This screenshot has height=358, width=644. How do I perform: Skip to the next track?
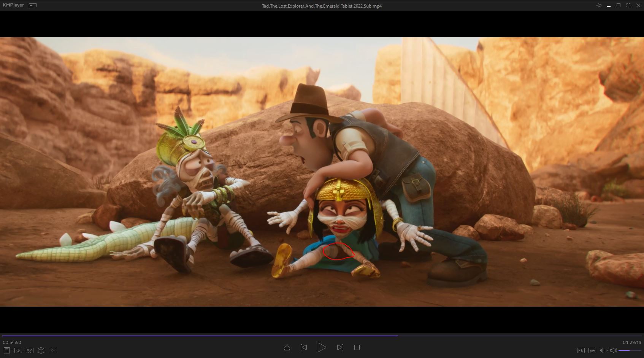coord(340,347)
